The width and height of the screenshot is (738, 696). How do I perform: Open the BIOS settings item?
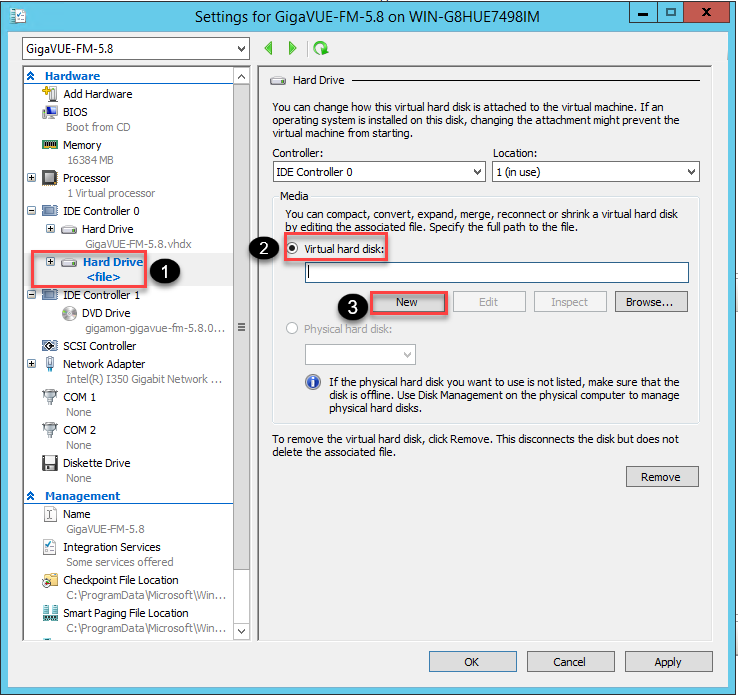coord(75,112)
